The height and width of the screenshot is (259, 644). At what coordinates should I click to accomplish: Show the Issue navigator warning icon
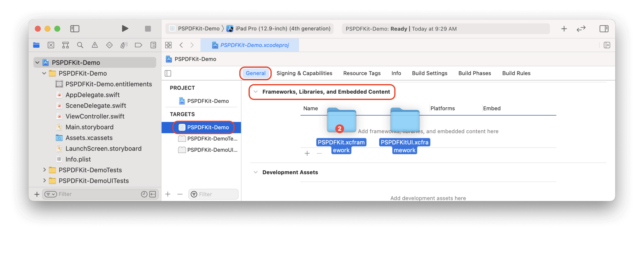(x=95, y=45)
